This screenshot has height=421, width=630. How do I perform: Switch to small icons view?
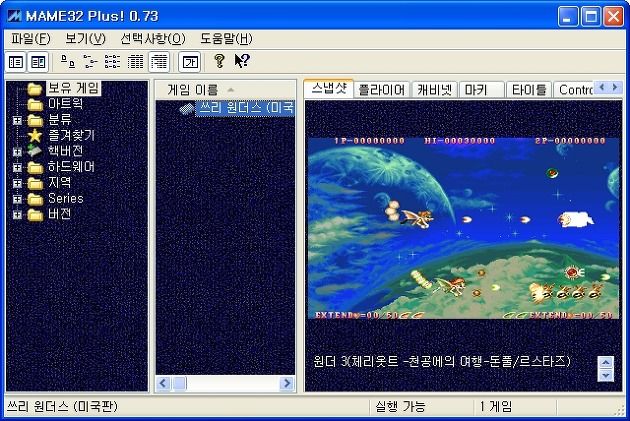pyautogui.click(x=90, y=62)
